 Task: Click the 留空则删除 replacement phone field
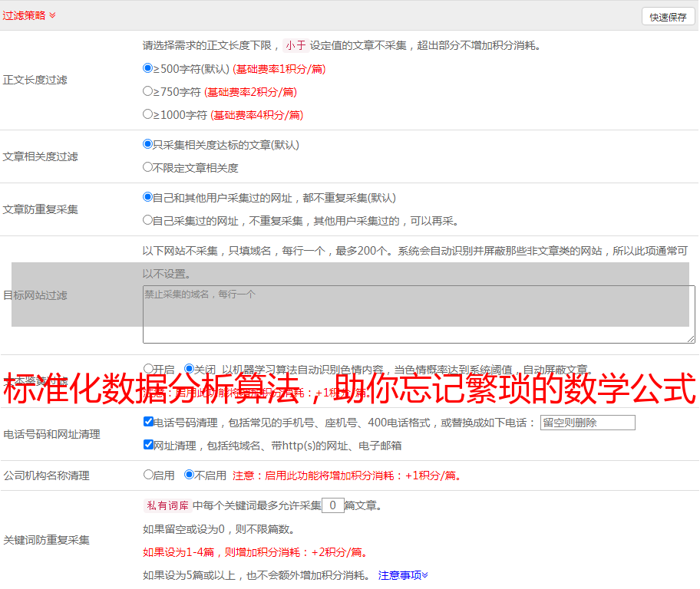pos(587,423)
